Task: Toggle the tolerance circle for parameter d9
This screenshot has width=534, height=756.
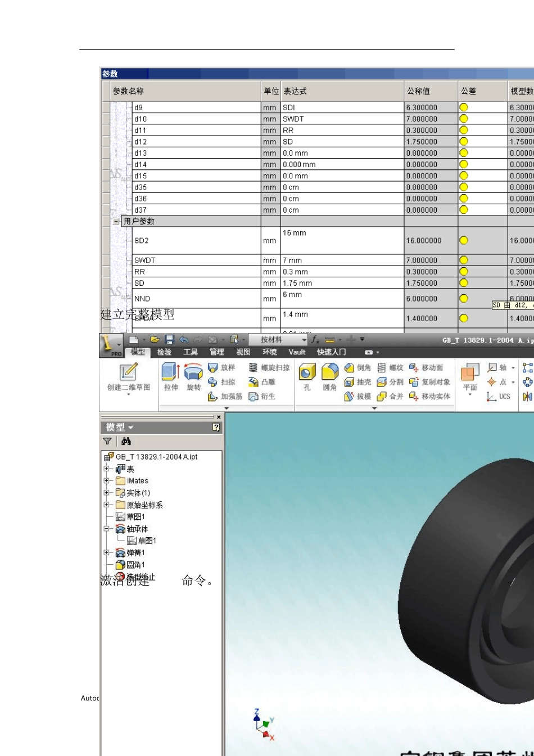Action: (464, 107)
